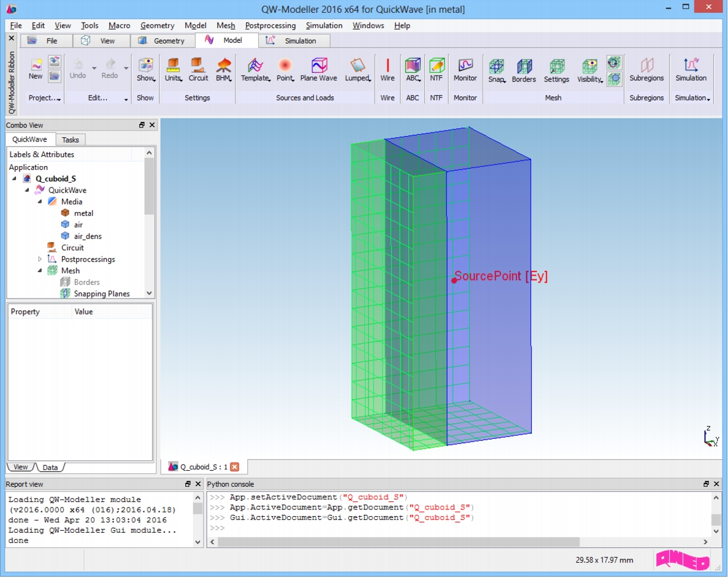Float the Python console panel

[x=706, y=484]
